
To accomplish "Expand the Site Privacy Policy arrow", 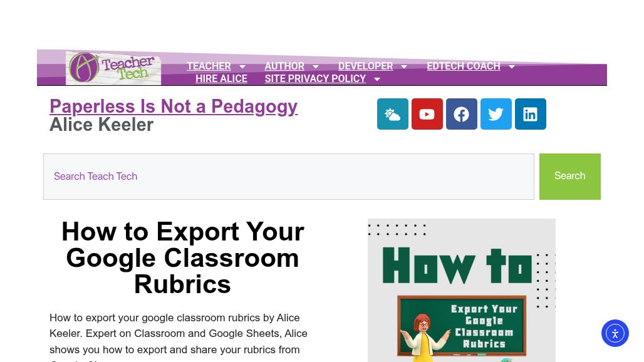I will click(x=377, y=79).
